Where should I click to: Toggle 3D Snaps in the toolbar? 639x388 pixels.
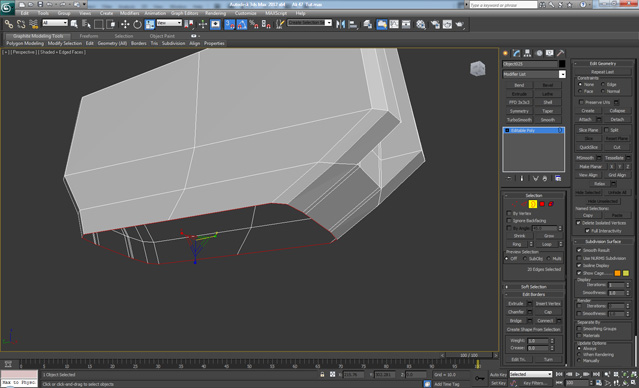tap(229, 24)
